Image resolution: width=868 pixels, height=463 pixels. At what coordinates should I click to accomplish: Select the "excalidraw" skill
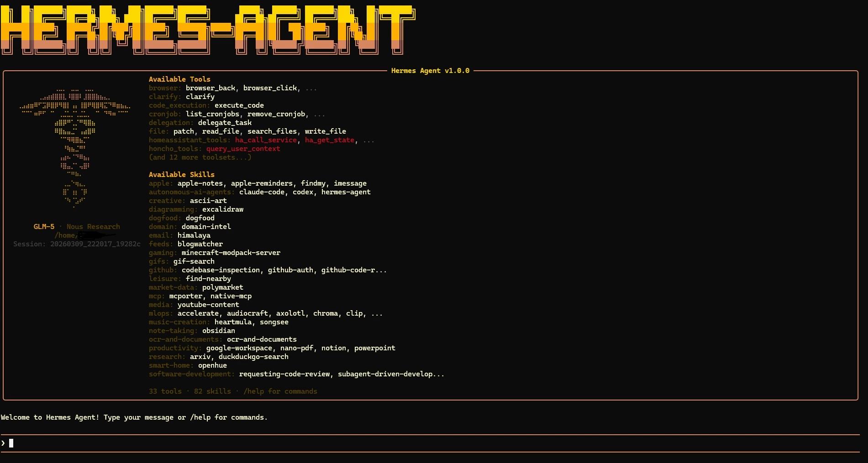[x=223, y=209]
